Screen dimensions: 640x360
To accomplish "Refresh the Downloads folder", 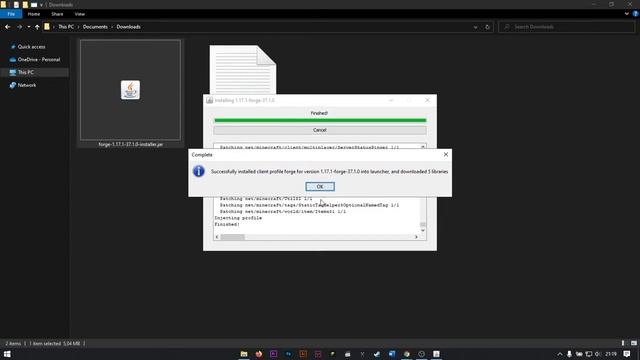I will click(x=487, y=27).
